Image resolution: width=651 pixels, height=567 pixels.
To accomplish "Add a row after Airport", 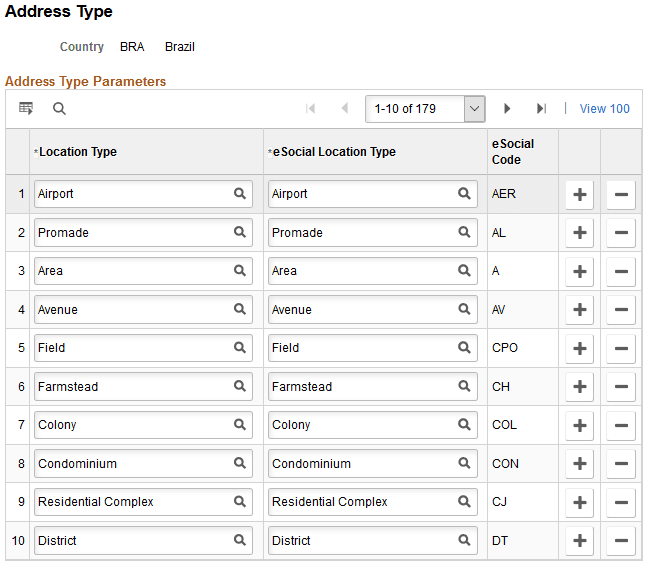I will [579, 194].
